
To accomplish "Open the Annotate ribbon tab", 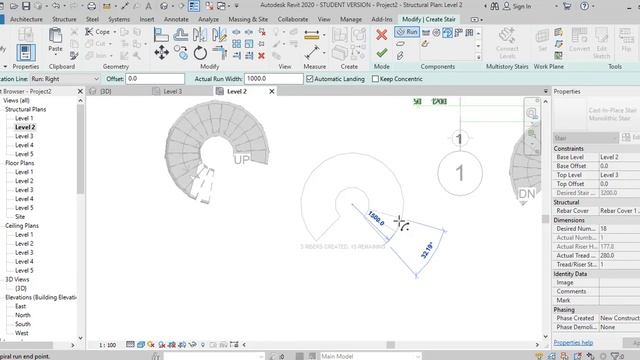I will pos(176,19).
